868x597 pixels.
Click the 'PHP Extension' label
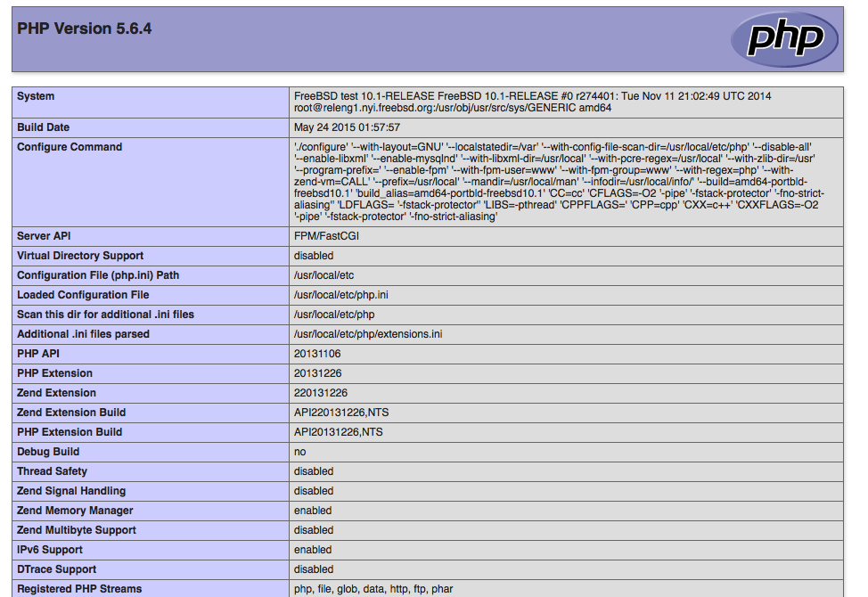point(54,373)
